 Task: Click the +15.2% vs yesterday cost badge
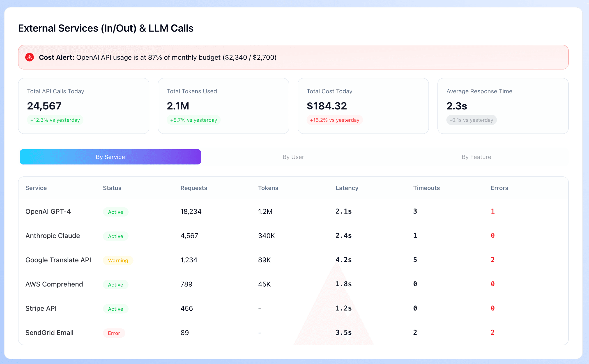pyautogui.click(x=334, y=120)
